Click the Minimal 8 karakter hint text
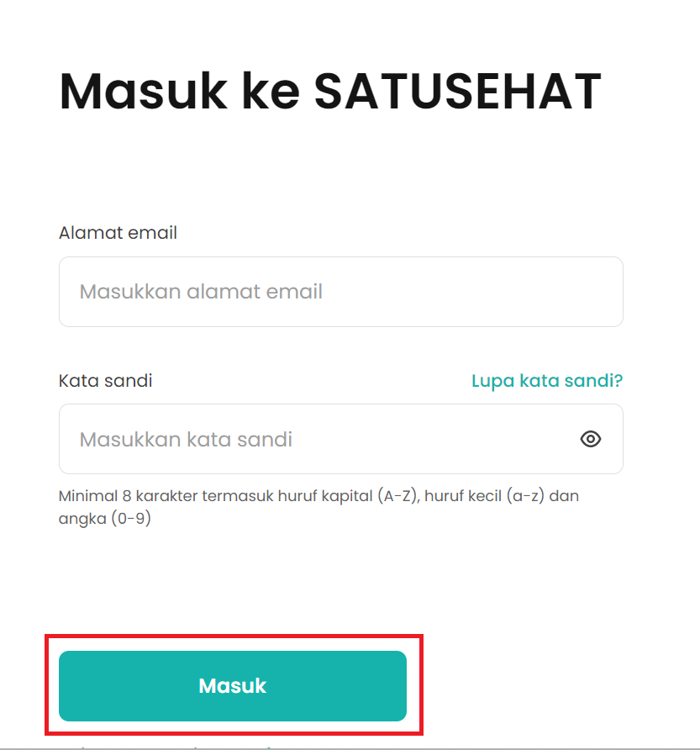The image size is (700, 750). (x=318, y=507)
